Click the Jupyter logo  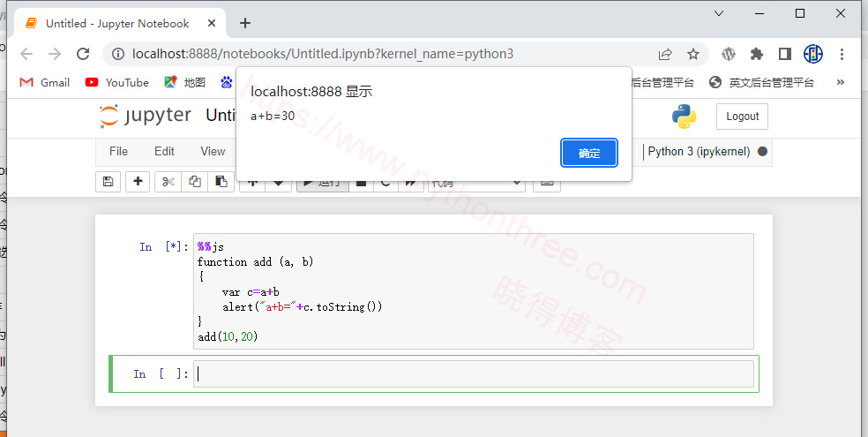tap(145, 117)
